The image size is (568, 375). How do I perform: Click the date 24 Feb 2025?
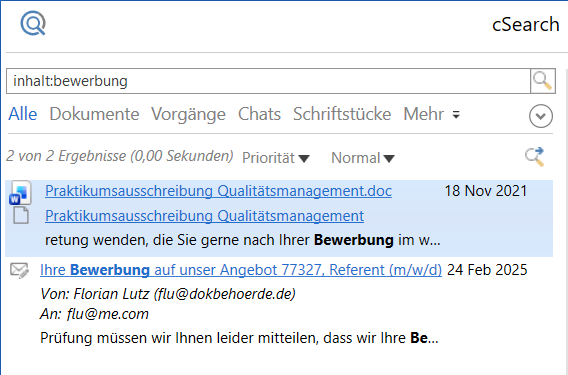tap(487, 270)
